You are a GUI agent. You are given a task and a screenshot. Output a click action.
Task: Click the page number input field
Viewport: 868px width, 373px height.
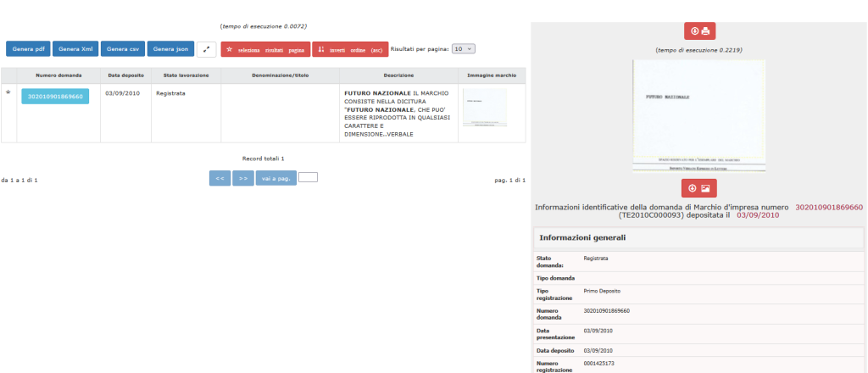coord(308,177)
